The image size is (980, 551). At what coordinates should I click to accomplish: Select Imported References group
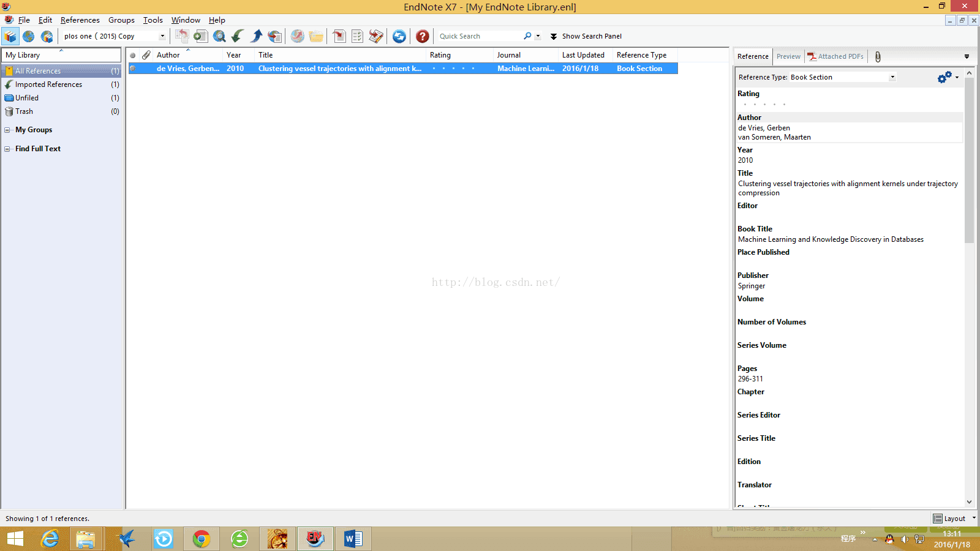click(62, 84)
